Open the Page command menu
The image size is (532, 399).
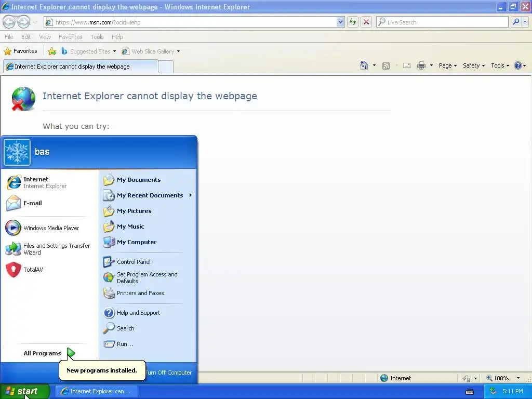pyautogui.click(x=447, y=65)
